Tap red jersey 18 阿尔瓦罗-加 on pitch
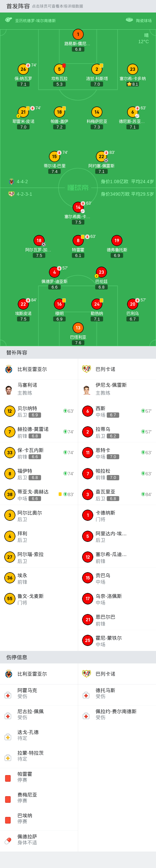Viewport: 156px width, 868px height. click(x=39, y=240)
